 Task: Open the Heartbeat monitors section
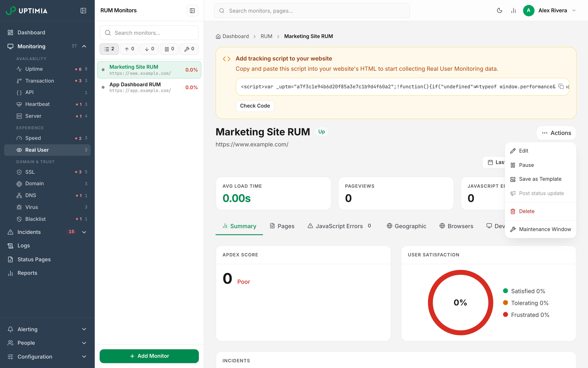pyautogui.click(x=47, y=104)
